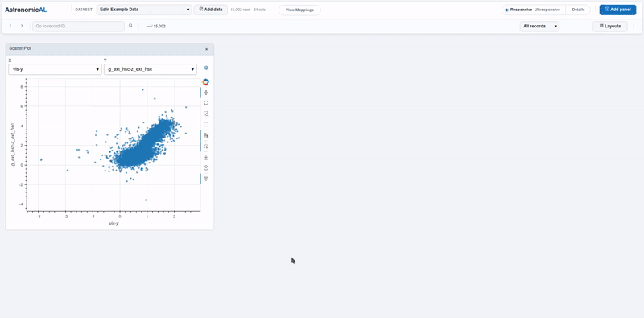Toggle the Wheel Zoom tool
644x318 pixels.
pyautogui.click(x=206, y=135)
